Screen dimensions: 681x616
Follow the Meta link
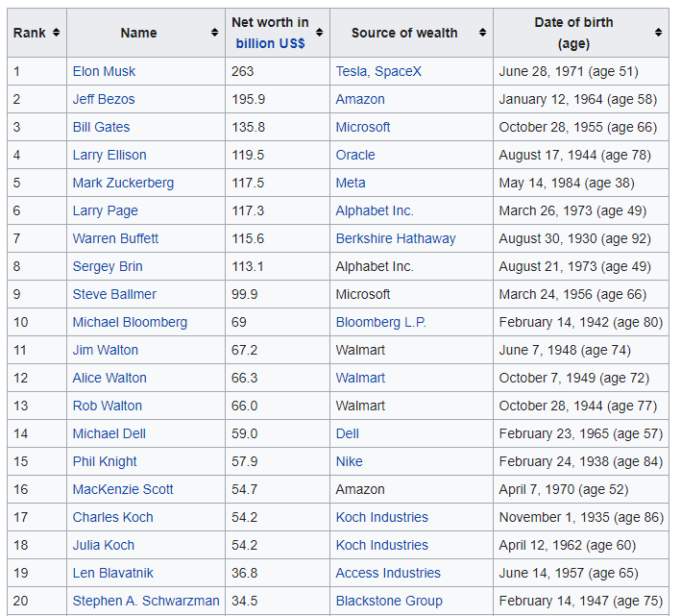pyautogui.click(x=351, y=183)
